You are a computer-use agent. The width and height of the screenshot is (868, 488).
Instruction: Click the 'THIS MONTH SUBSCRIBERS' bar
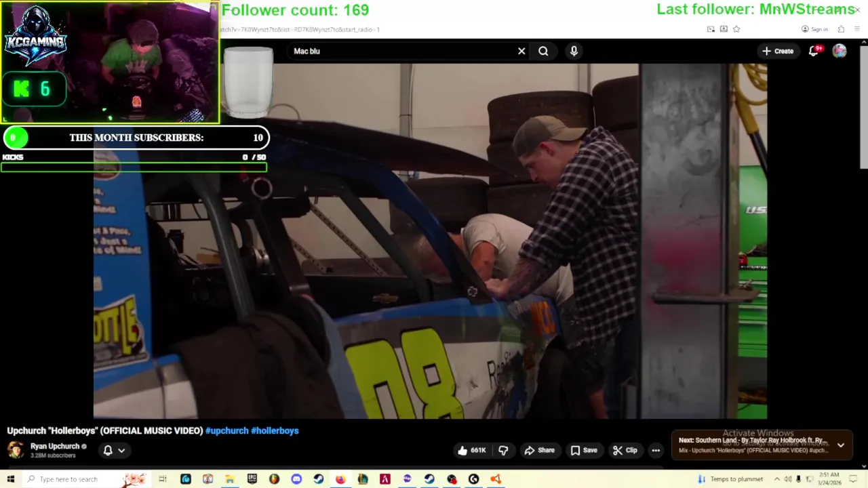(x=136, y=138)
